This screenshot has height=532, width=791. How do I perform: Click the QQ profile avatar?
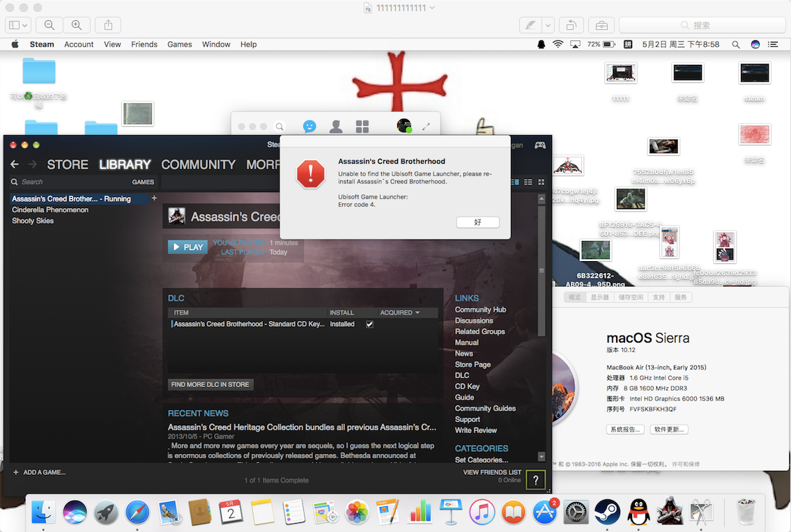point(404,126)
